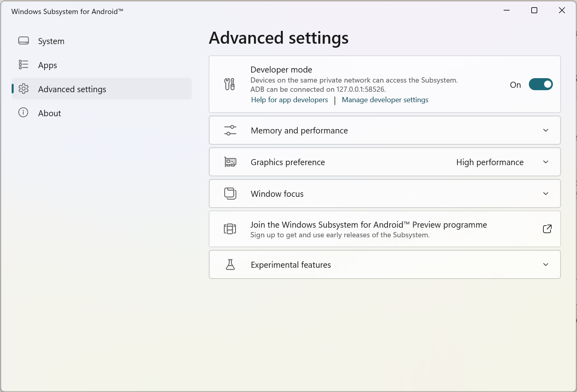Expand the Memory and performance chevron

click(x=546, y=130)
